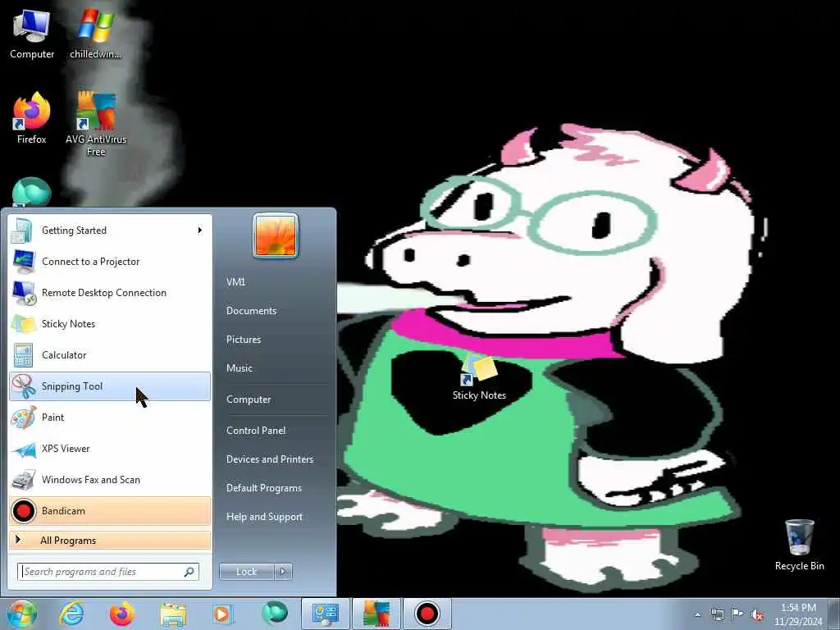This screenshot has height=630, width=840.
Task: Open Documents from the Start menu
Action: pyautogui.click(x=251, y=311)
